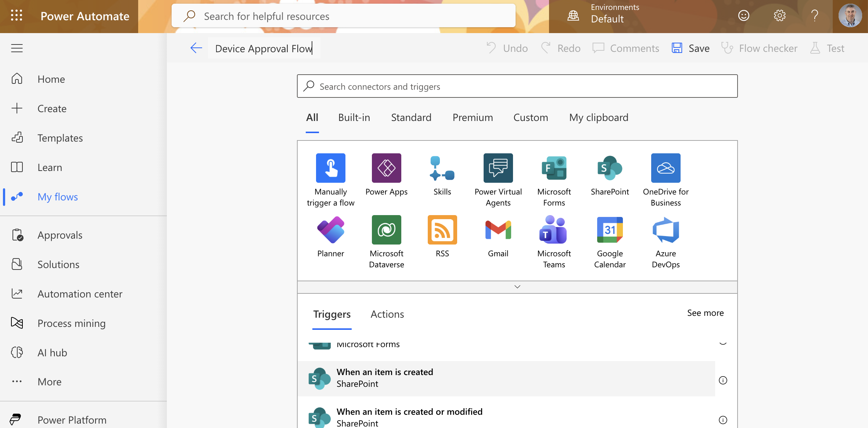The width and height of the screenshot is (868, 428).
Task: Show info for When an item is created or modified
Action: 723,420
